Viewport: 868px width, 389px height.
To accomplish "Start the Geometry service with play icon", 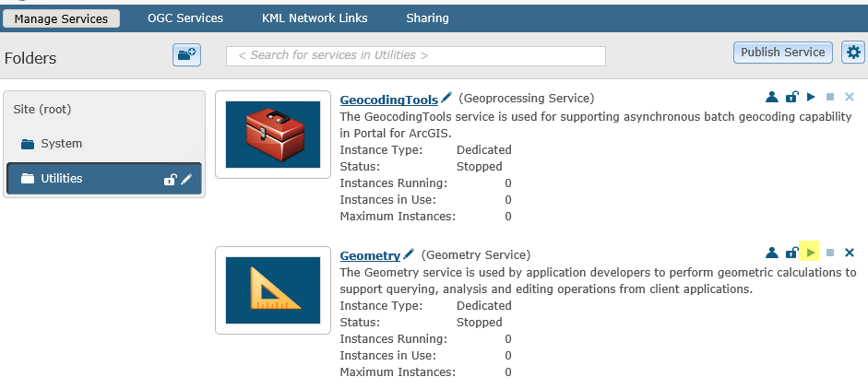I will [x=811, y=253].
